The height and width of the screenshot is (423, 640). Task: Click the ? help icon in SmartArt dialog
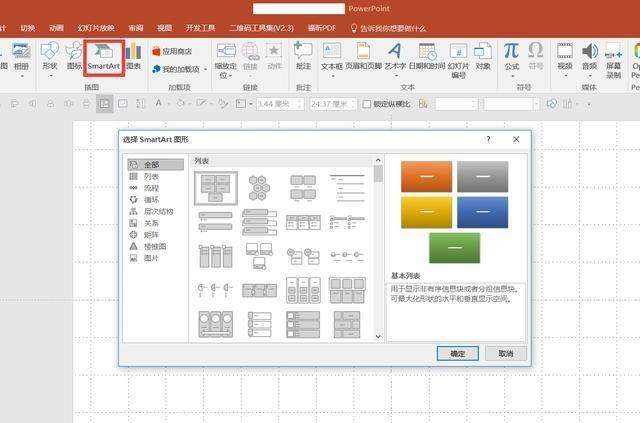tap(488, 139)
